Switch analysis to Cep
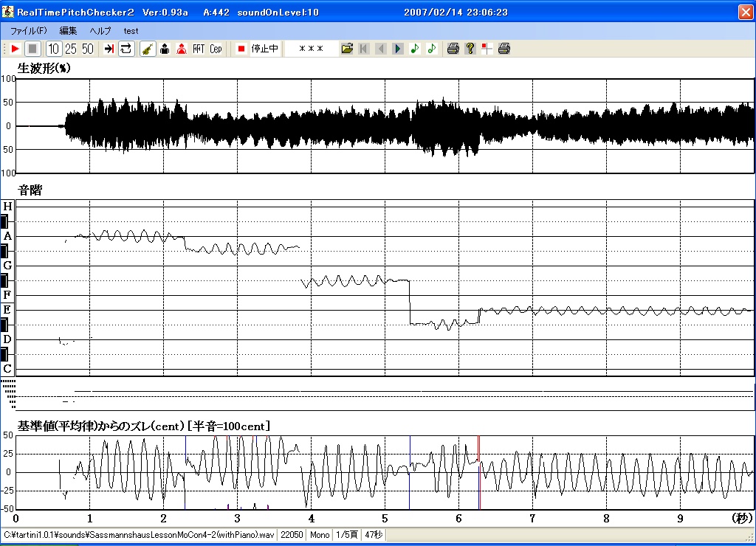Viewport: 756px width, 546px height. coord(216,49)
